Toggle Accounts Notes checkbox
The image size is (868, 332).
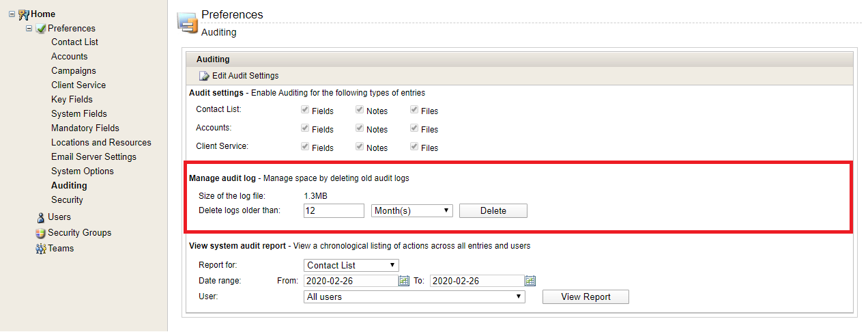point(359,128)
